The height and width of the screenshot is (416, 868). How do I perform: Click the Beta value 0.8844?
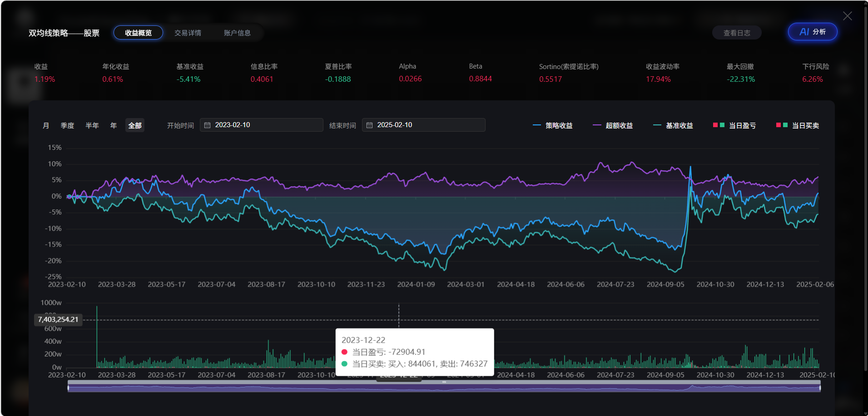click(x=481, y=79)
